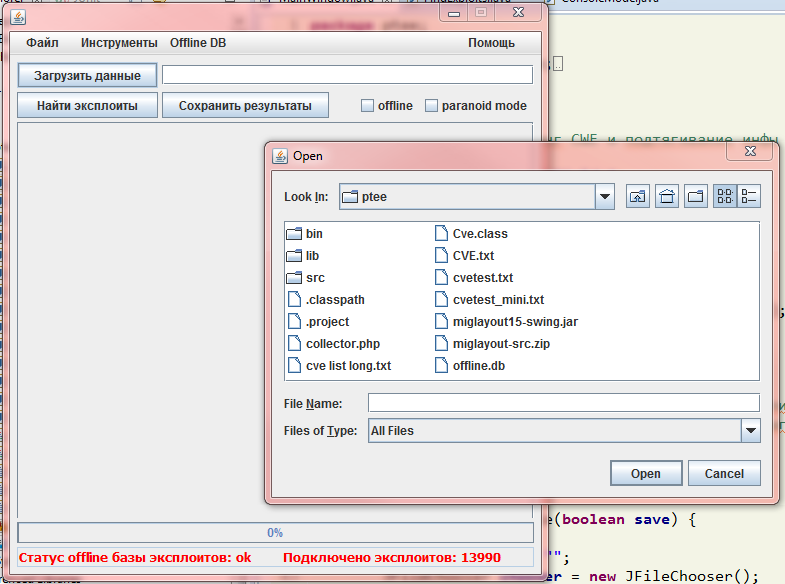Create a new folder icon
Image resolution: width=785 pixels, height=584 pixels.
click(x=695, y=197)
